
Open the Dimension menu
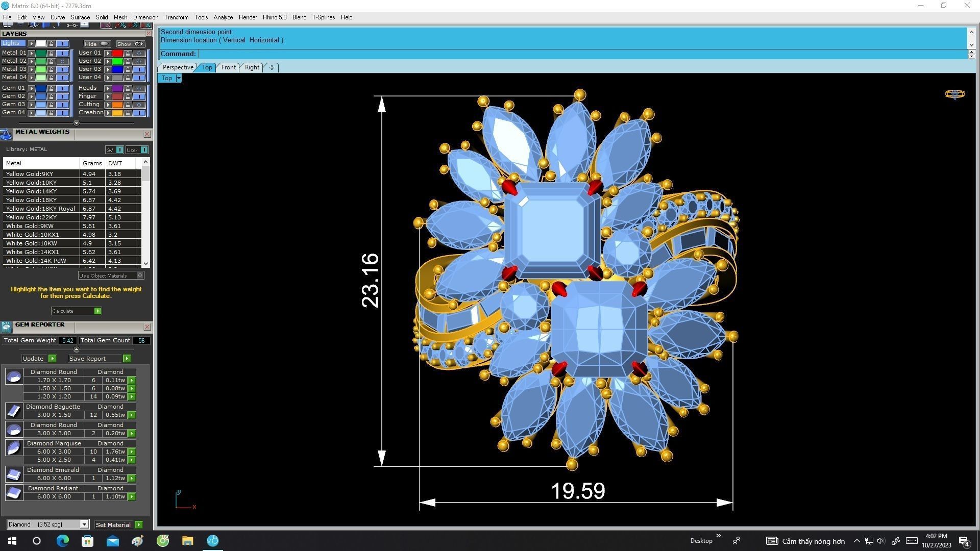[145, 17]
